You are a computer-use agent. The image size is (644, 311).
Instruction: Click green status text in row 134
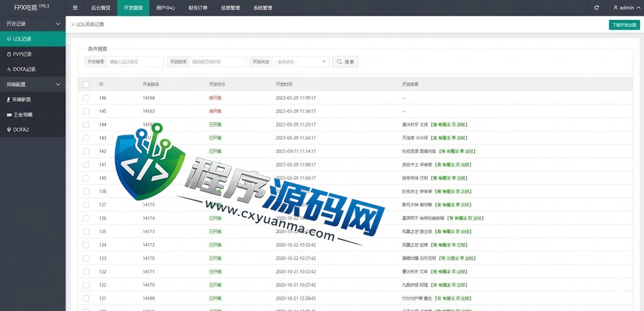(x=215, y=245)
